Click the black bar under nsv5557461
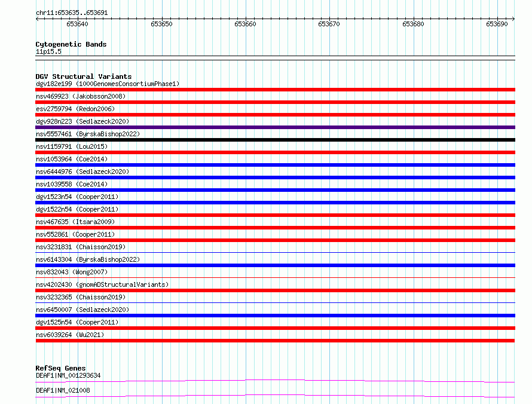 pos(275,140)
